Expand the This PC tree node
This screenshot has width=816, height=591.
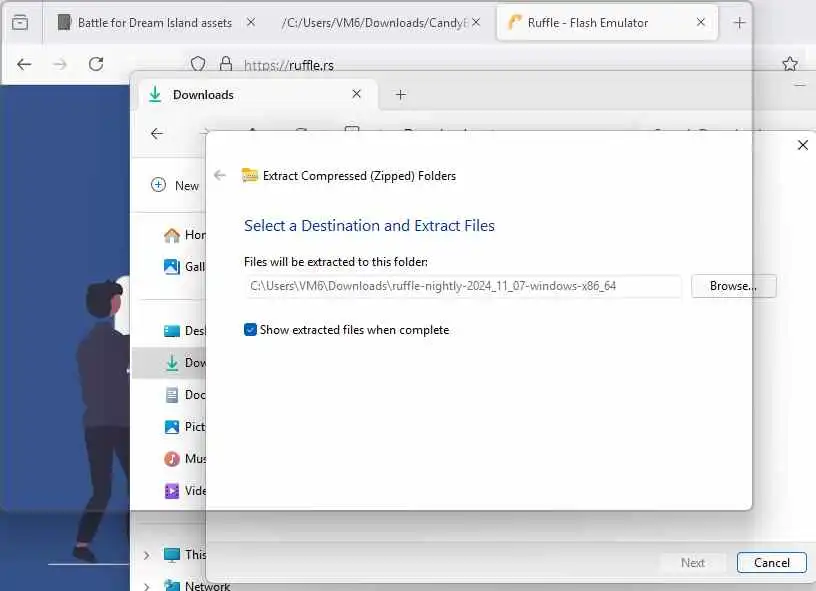coord(147,555)
